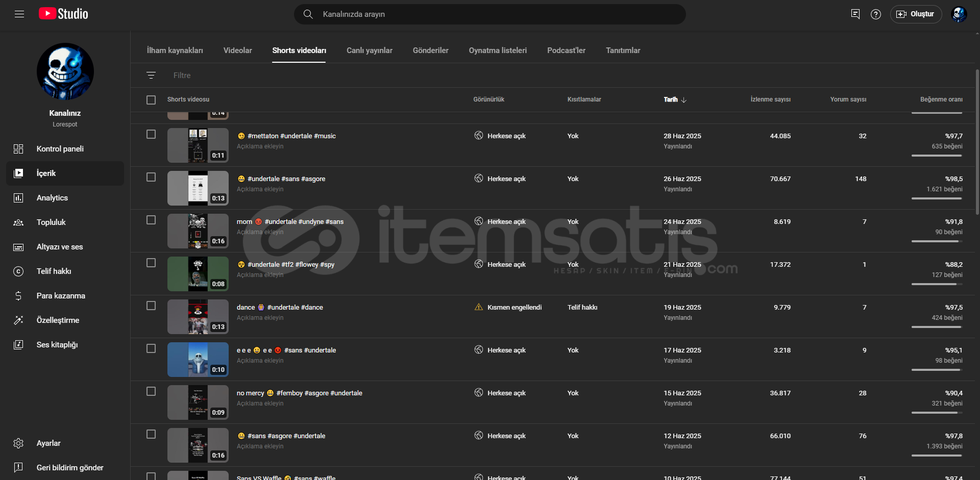
Task: Click the globe icon on #tf2 #flowey row
Action: pos(479,264)
